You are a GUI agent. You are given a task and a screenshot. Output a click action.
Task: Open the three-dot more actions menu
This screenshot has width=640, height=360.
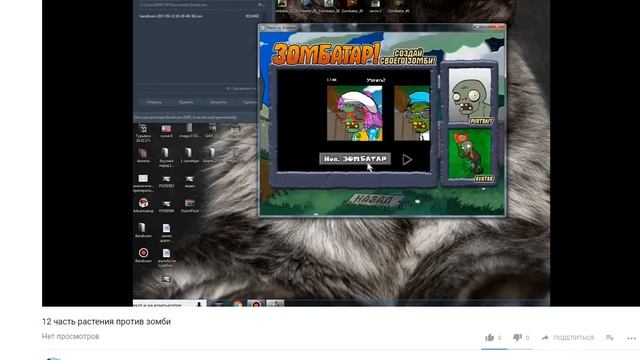[x=631, y=338]
